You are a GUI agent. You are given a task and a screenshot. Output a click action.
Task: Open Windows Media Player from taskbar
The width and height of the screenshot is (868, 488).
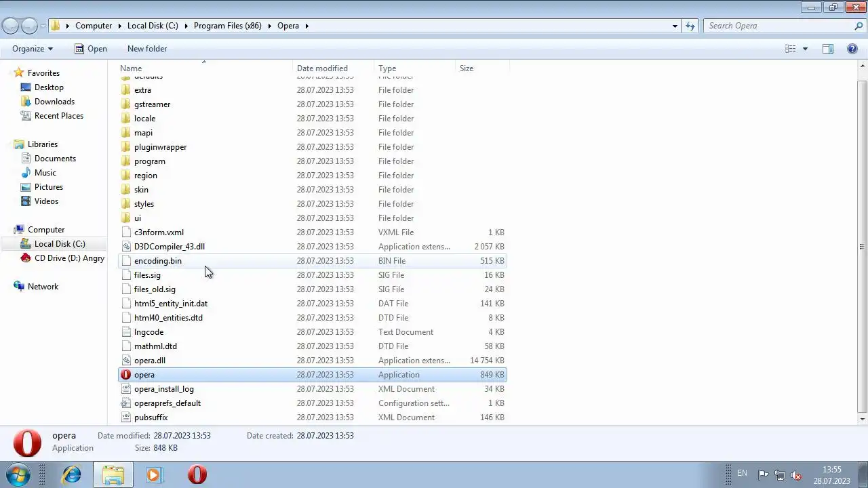154,474
